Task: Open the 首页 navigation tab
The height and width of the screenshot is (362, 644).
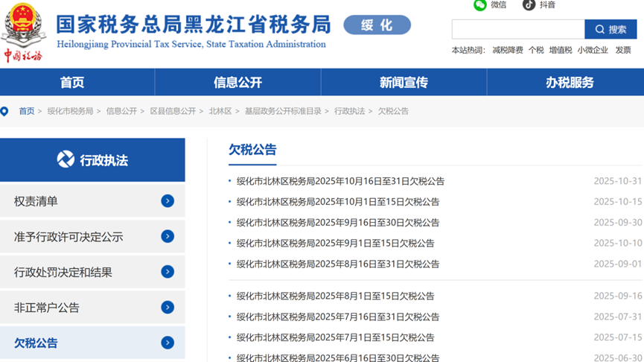Action: [x=72, y=82]
